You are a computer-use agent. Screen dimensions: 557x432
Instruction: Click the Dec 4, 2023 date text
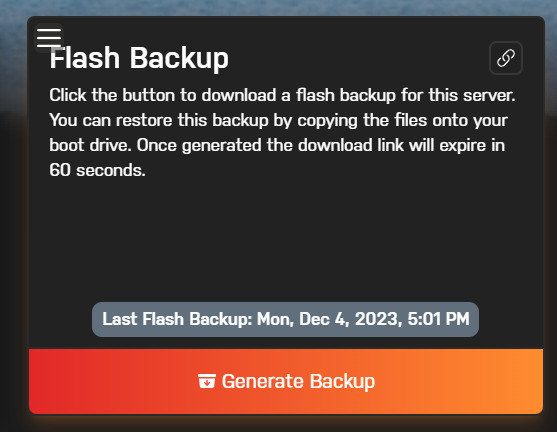(x=351, y=319)
